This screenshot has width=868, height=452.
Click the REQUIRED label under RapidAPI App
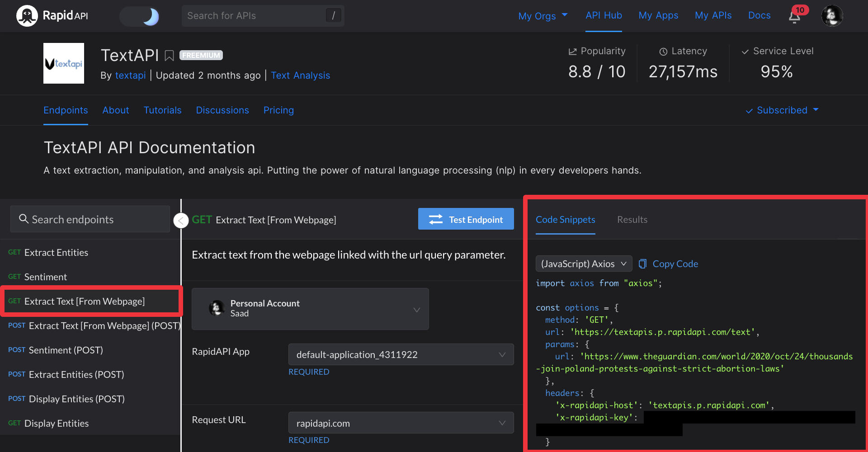tap(309, 372)
